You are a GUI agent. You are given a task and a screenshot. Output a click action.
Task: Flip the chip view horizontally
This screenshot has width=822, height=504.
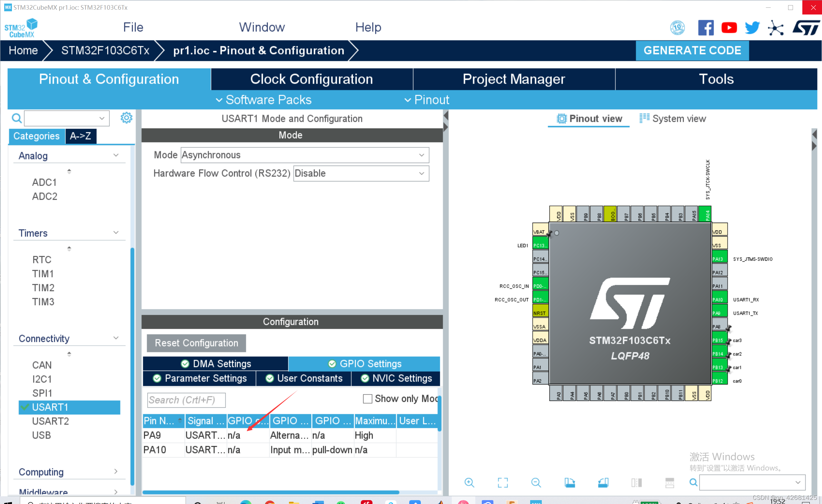click(636, 482)
